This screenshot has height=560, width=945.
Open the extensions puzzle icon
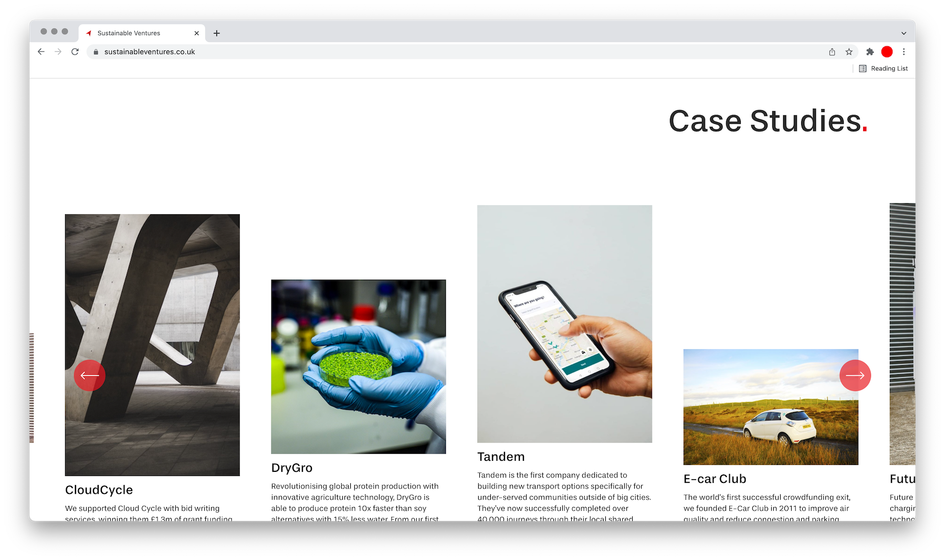coord(870,51)
